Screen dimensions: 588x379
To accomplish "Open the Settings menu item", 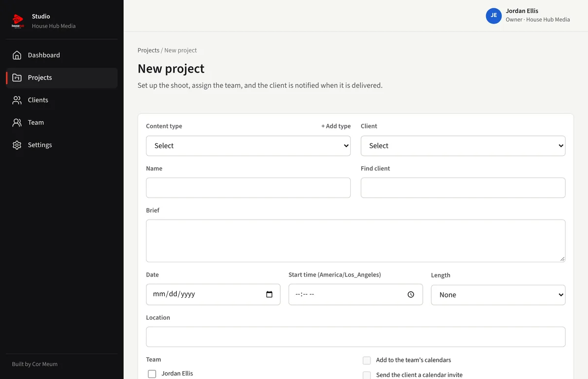I will (x=62, y=145).
